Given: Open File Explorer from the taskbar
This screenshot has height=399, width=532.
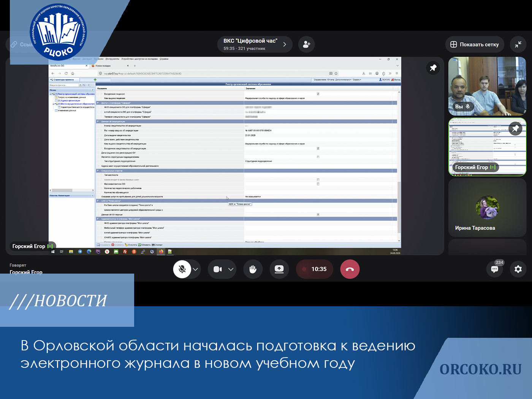Looking at the screenshot, I should (x=71, y=252).
